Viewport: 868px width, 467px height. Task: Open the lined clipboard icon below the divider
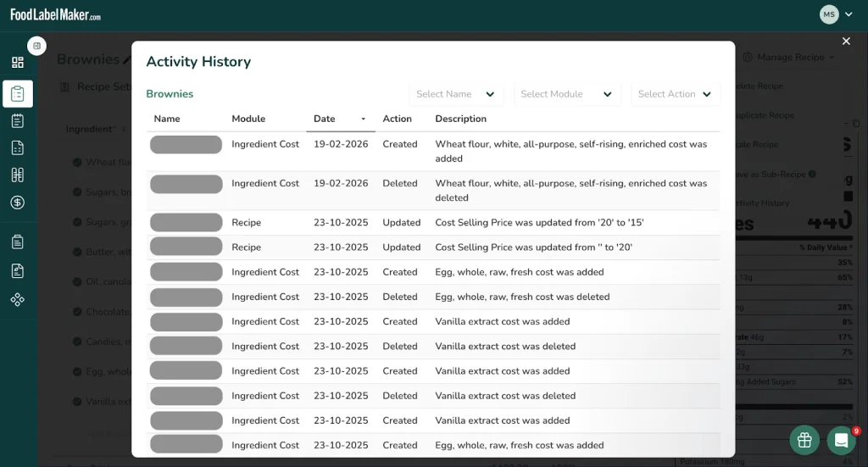pos(18,242)
